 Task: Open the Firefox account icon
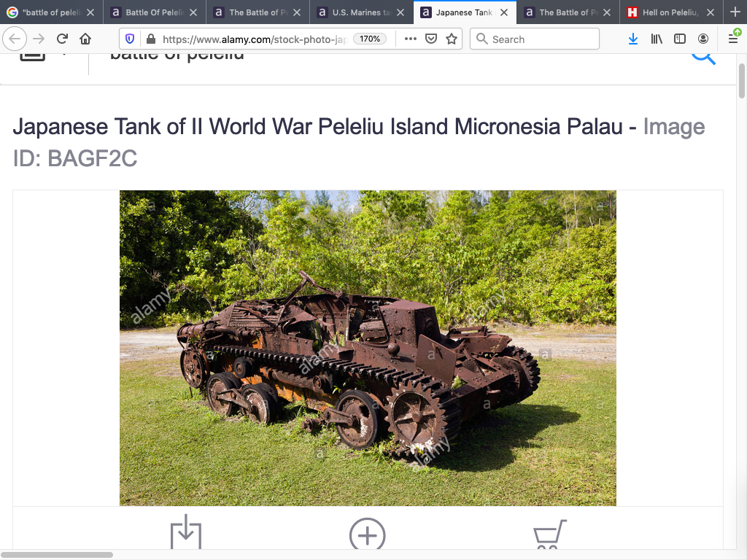point(703,39)
